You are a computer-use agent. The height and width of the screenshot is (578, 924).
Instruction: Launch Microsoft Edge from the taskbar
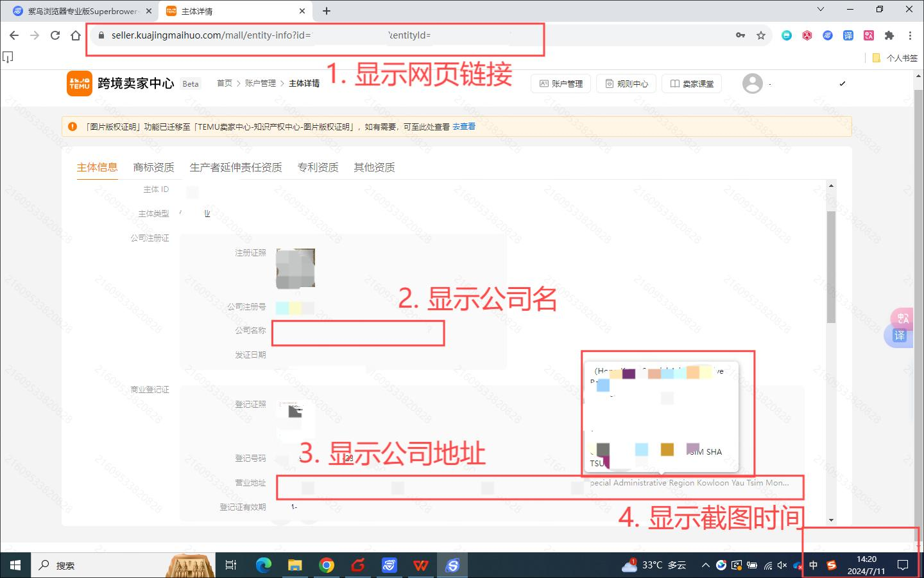coord(263,565)
